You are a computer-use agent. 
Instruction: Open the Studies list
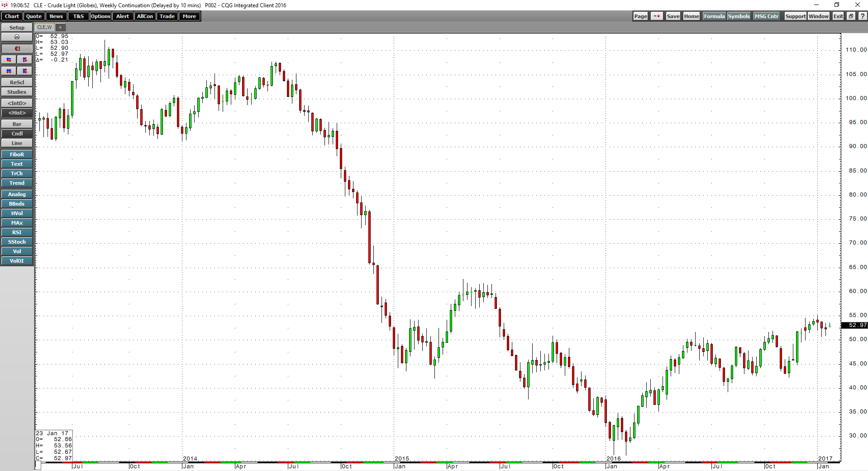click(x=17, y=92)
